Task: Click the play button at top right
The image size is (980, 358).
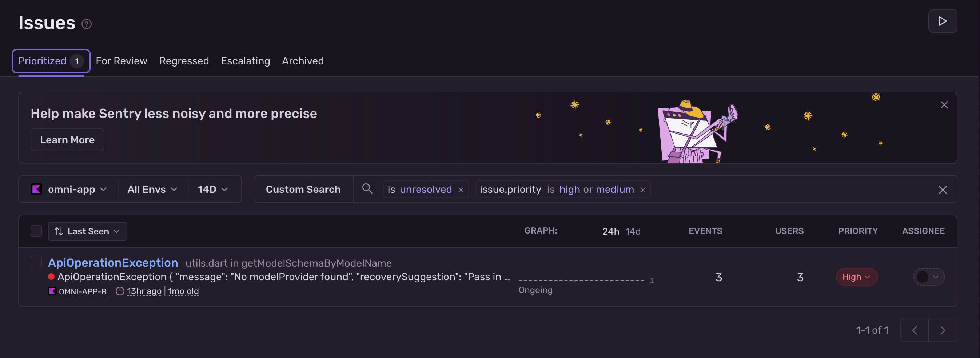Action: 942,21
